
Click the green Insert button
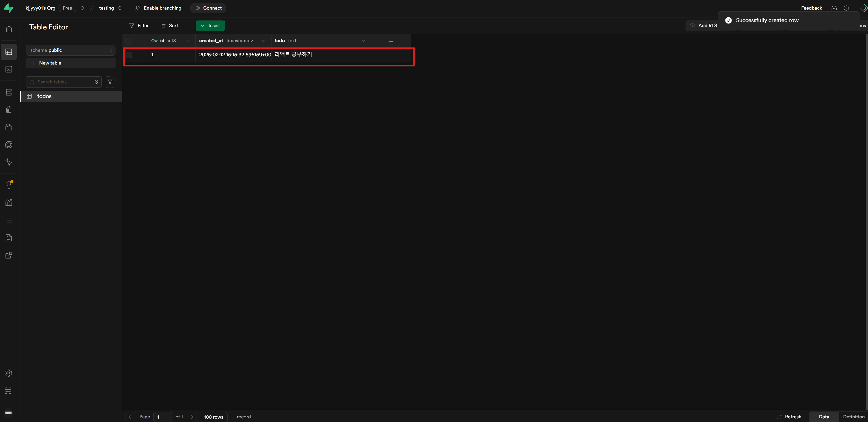[210, 26]
